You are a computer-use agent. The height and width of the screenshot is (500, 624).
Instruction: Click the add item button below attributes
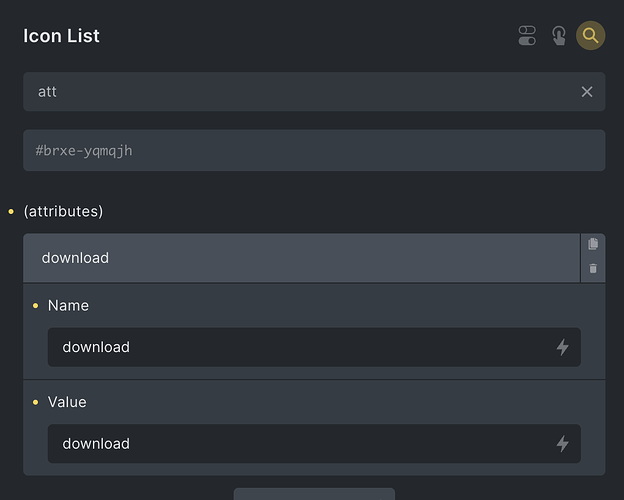point(314,494)
